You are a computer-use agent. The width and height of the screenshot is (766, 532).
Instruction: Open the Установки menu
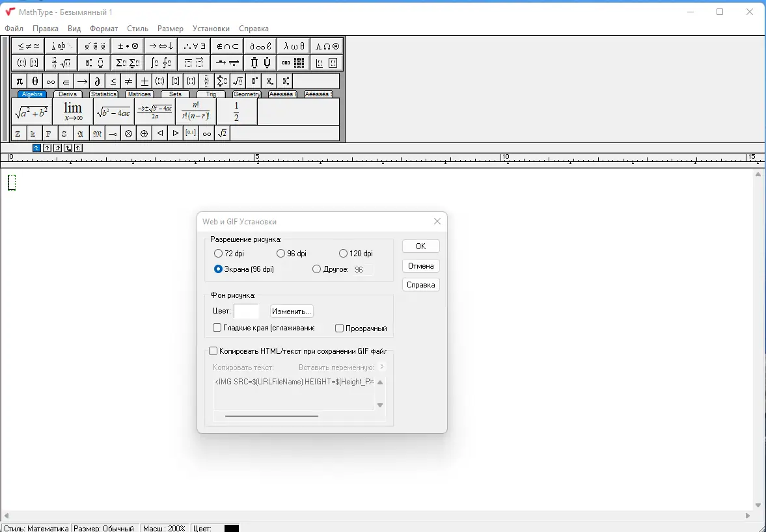[211, 29]
